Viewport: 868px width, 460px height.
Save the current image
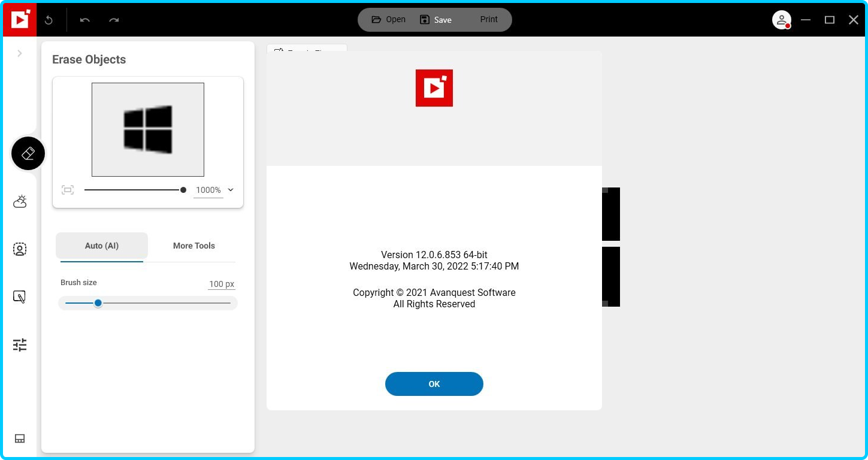435,20
